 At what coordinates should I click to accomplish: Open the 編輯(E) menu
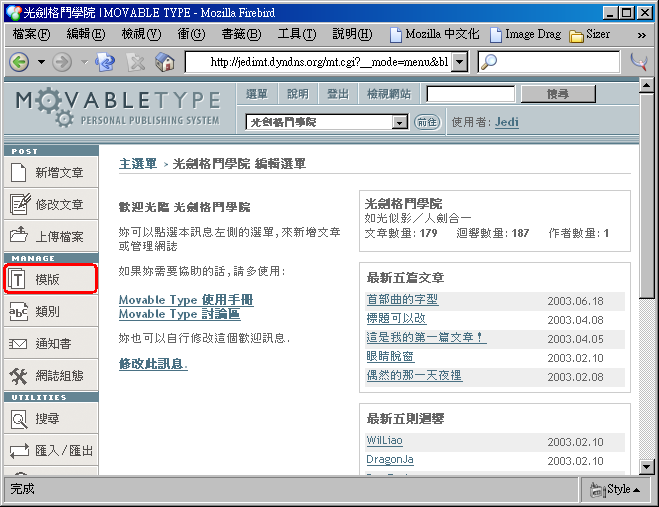click(86, 34)
